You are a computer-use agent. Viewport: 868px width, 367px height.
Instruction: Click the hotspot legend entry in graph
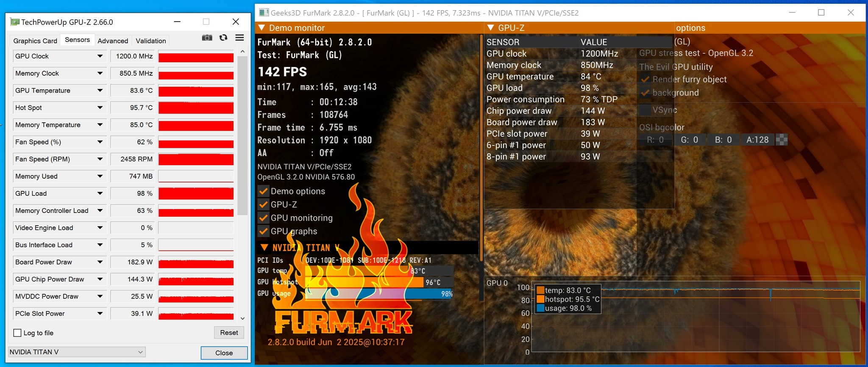pos(568,299)
